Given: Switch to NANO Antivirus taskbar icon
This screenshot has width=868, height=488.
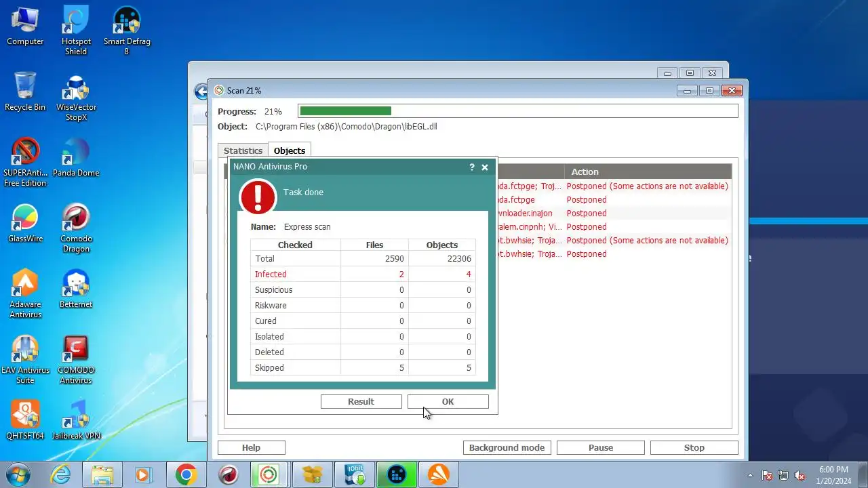Looking at the screenshot, I should point(269,474).
